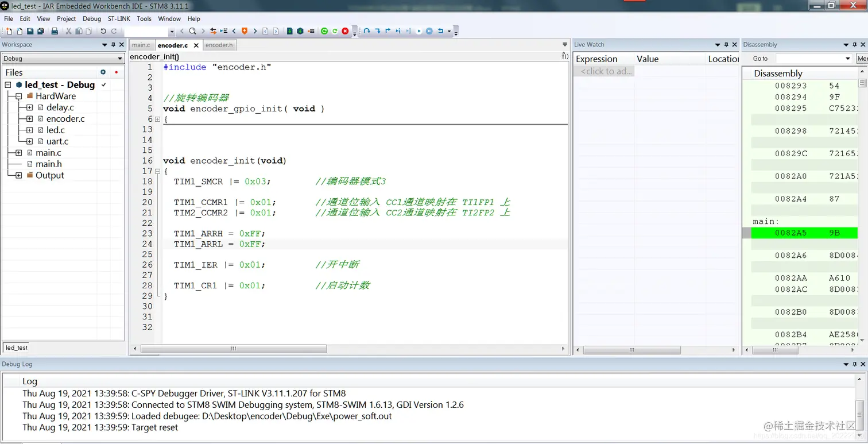Click the Step Into debug icon
The image size is (868, 444).
click(378, 31)
